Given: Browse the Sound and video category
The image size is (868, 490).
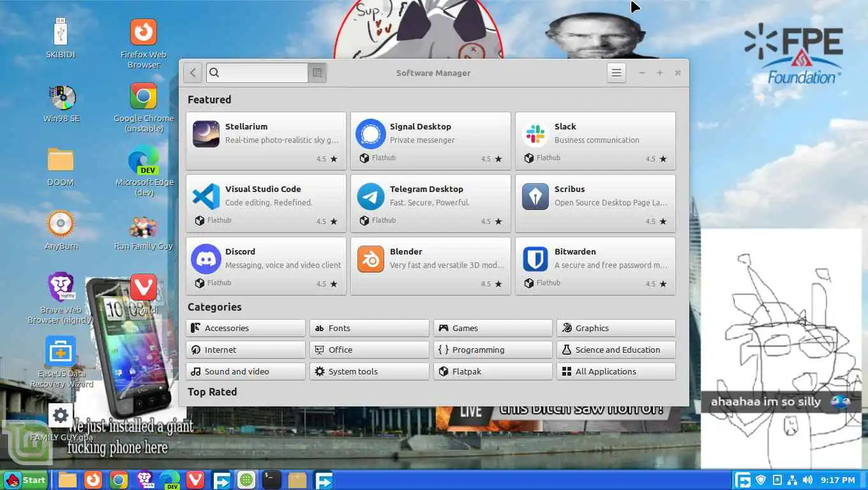Looking at the screenshot, I should tap(246, 371).
